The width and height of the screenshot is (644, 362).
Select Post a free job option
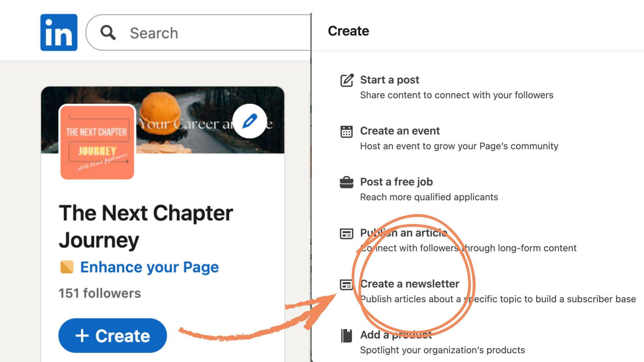[396, 182]
